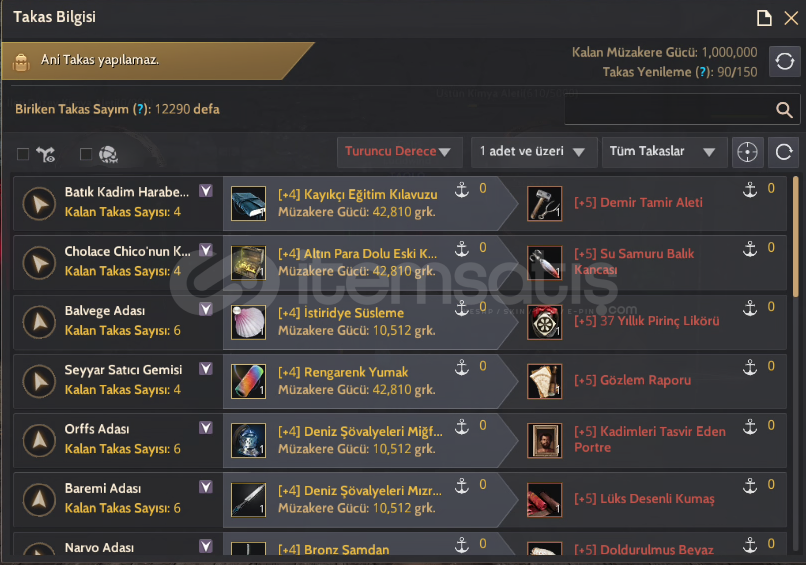Click into the search text field
This screenshot has width=806, height=565.
point(668,109)
